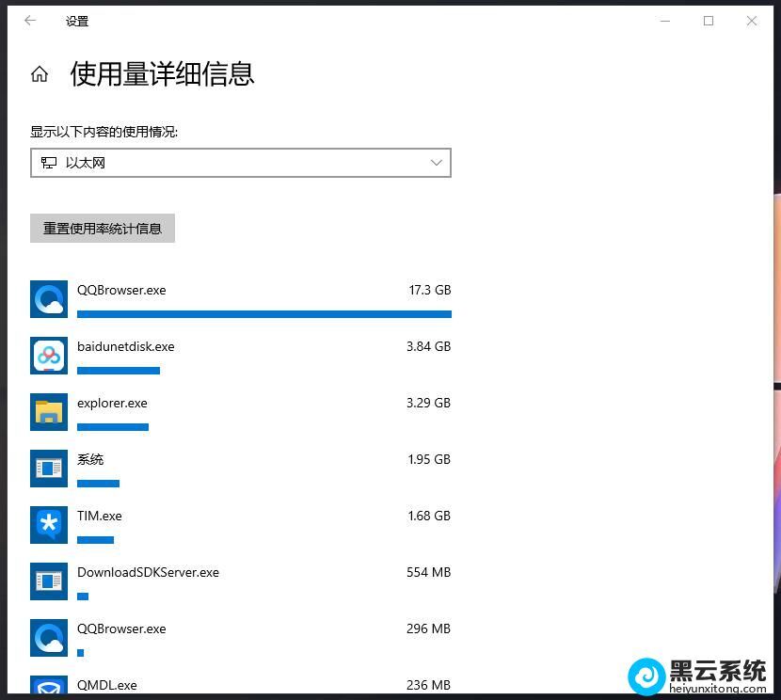Click QQBrowser.exe icon with 17.3 GB usage

coord(49,299)
